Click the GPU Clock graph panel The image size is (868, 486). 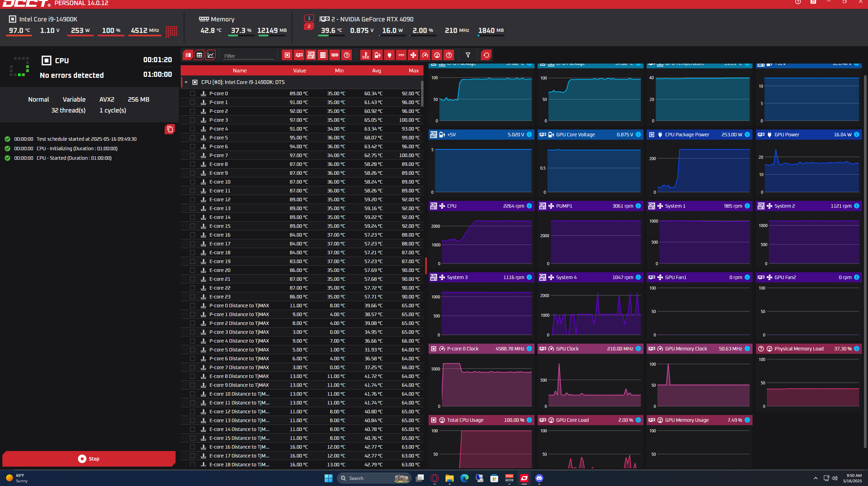(x=590, y=377)
